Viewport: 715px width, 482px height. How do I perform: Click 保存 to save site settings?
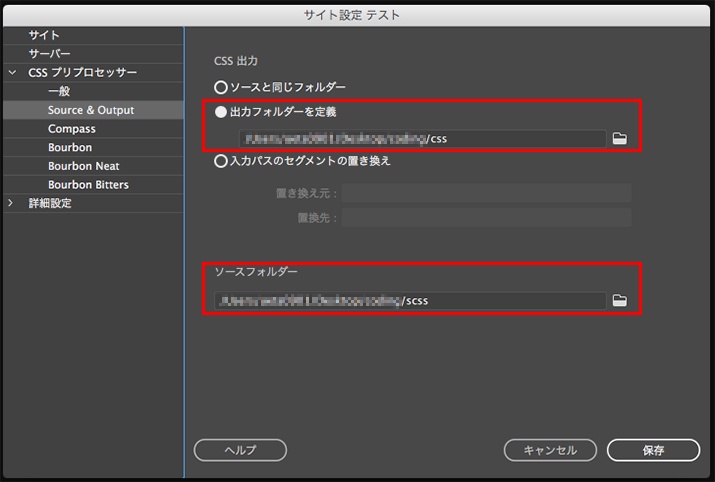click(653, 450)
